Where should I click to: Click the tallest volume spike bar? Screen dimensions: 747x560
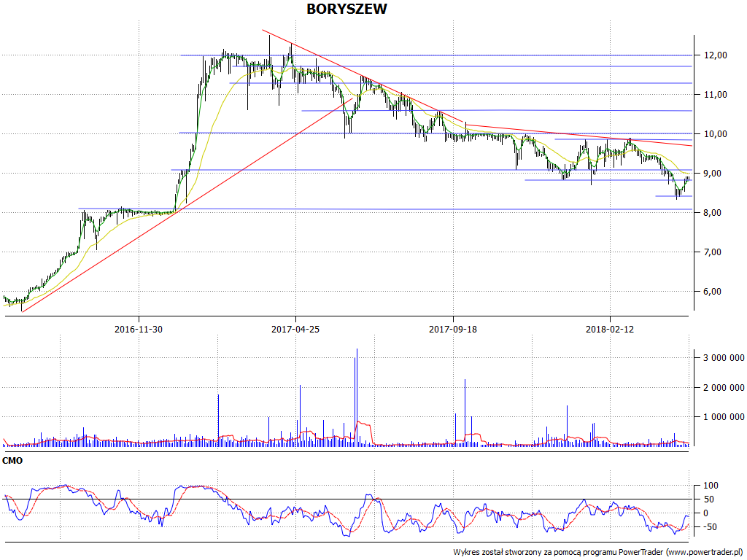click(x=357, y=397)
